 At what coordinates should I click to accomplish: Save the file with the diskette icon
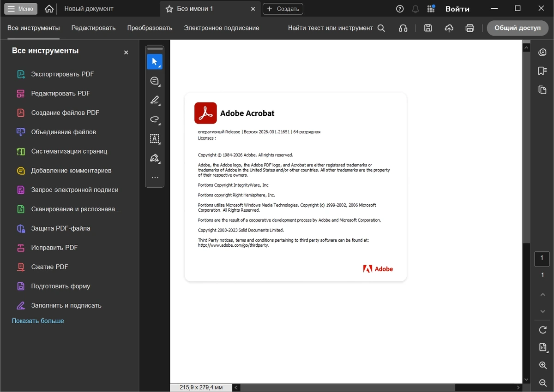428,28
